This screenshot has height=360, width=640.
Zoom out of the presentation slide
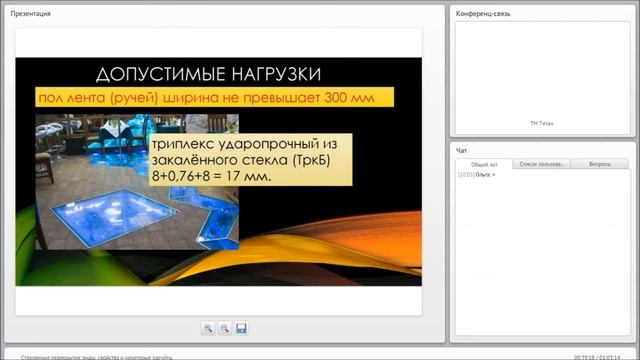pyautogui.click(x=224, y=328)
